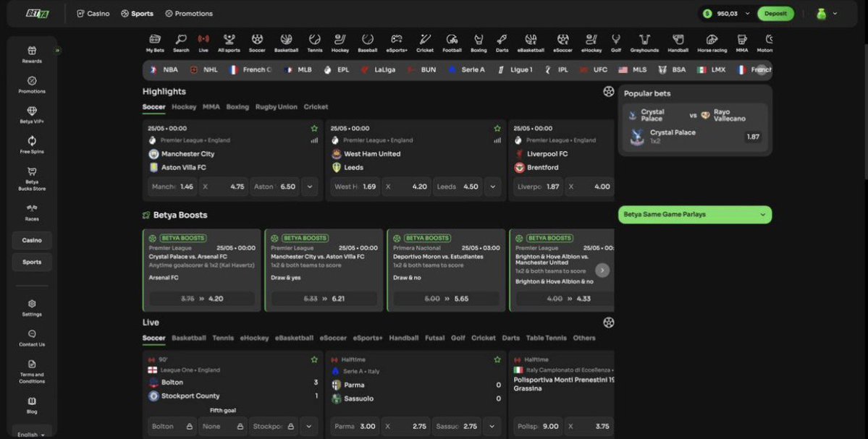Favorite the Bolton vs Stockport County match
This screenshot has height=439, width=868.
(314, 359)
